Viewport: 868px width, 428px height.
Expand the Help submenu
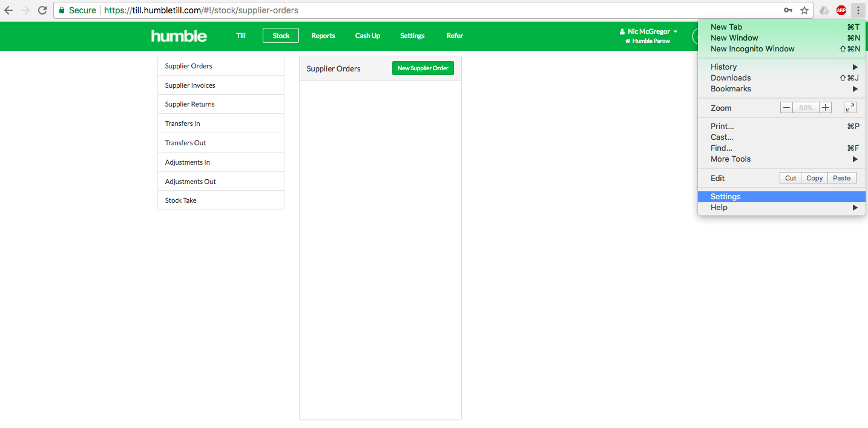click(781, 207)
